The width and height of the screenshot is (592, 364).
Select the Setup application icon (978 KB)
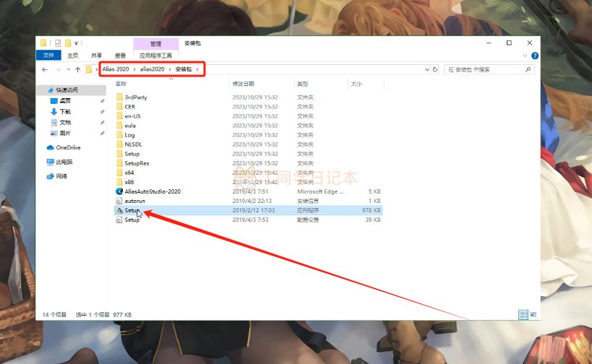[119, 210]
